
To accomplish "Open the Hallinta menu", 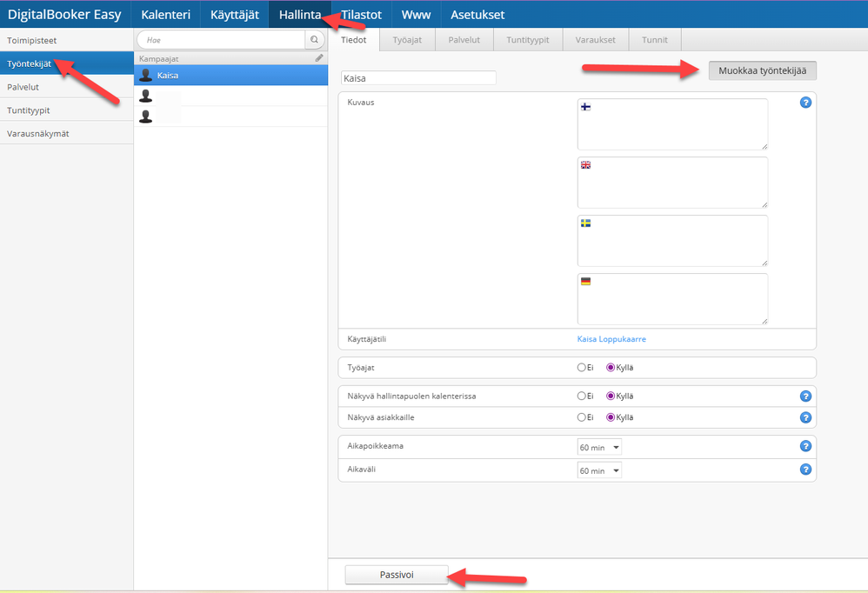I will (299, 15).
